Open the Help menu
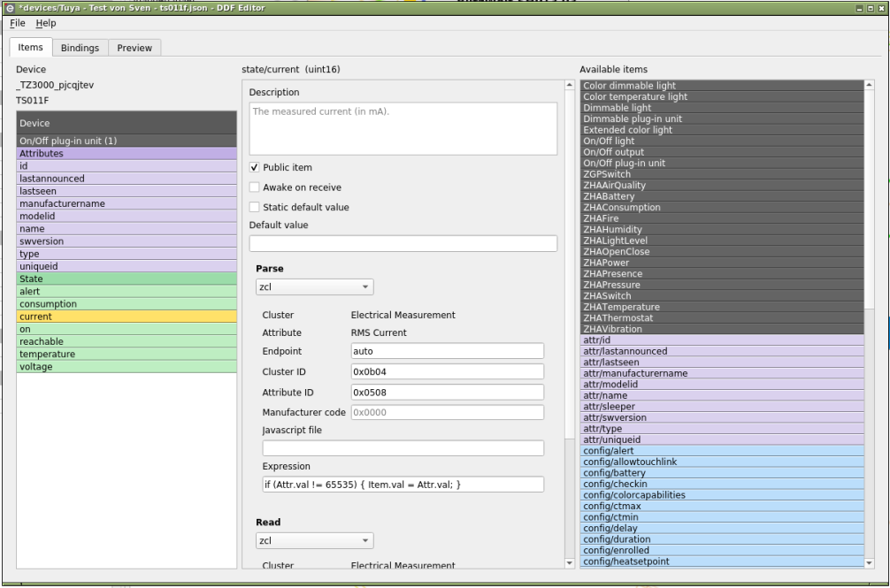This screenshot has width=890, height=588. click(46, 23)
